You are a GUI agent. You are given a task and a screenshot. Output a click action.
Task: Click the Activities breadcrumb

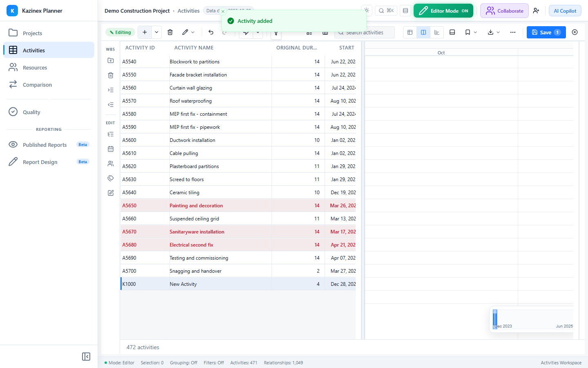(189, 11)
